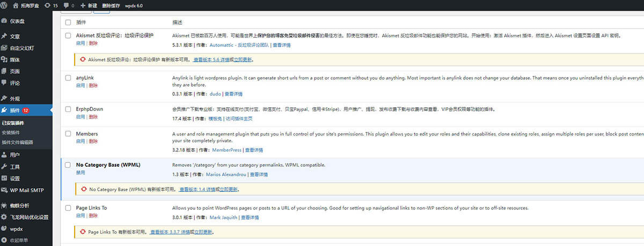Screen dimensions: 644x246
Task: Open 插件文件编辑器 submenu item
Action: coord(17,143)
